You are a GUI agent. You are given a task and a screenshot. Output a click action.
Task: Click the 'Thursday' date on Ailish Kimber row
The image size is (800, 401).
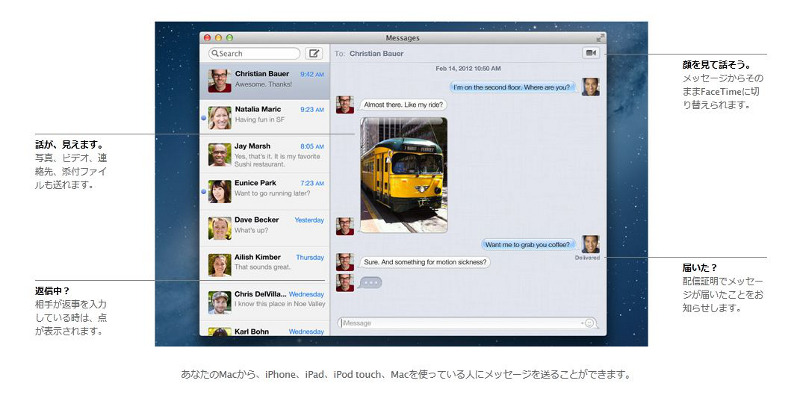[310, 257]
